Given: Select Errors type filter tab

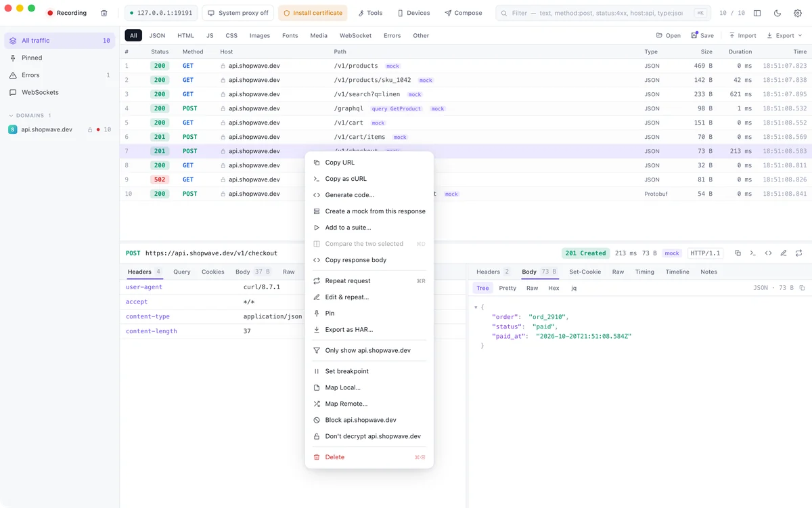Looking at the screenshot, I should coord(392,35).
